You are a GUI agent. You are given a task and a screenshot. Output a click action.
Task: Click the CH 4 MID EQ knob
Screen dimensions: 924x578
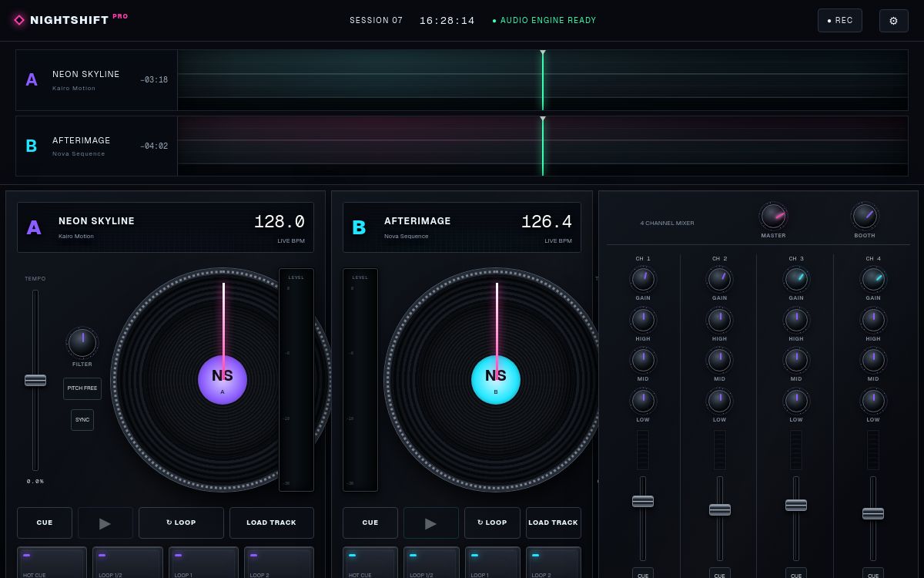point(873,360)
